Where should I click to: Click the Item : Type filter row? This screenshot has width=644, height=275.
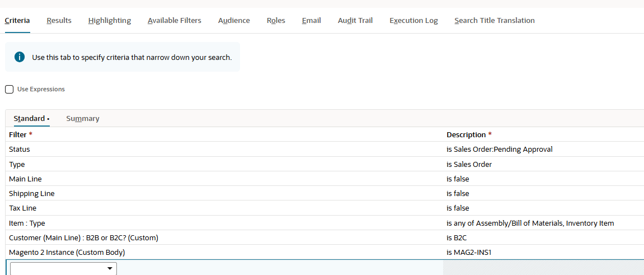325,223
